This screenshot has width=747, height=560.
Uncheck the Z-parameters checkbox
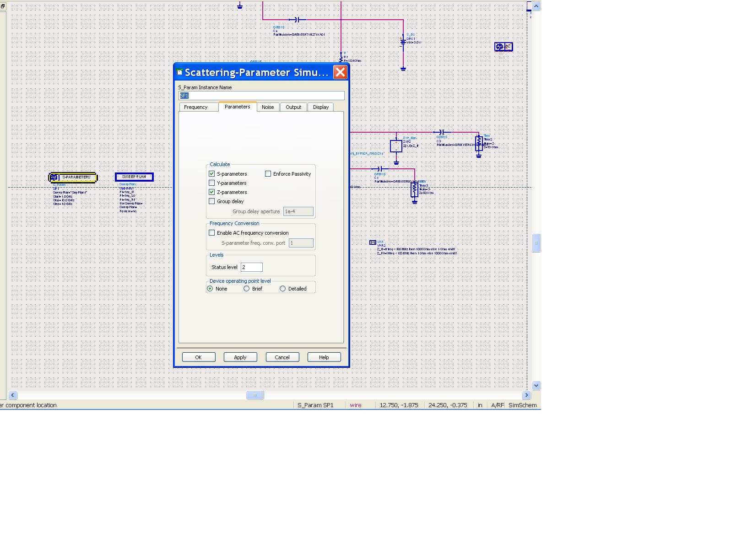(212, 192)
